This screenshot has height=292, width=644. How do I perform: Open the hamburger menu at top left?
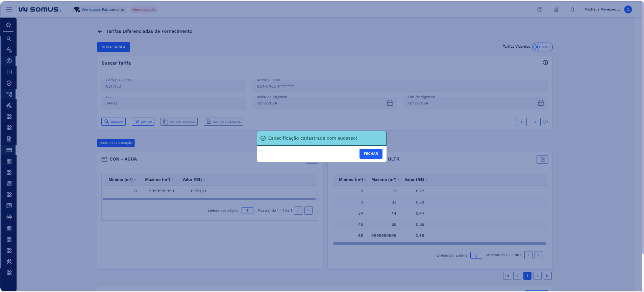[9, 9]
